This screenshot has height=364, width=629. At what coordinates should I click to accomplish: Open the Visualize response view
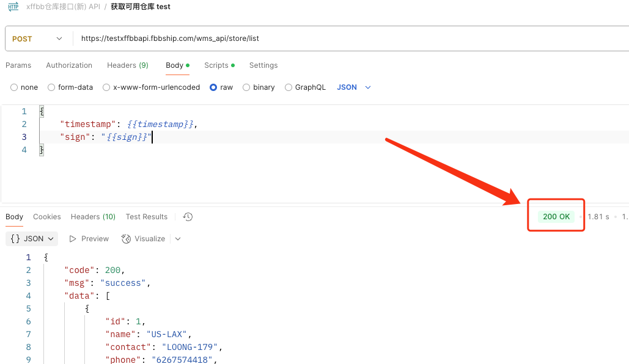pyautogui.click(x=143, y=239)
